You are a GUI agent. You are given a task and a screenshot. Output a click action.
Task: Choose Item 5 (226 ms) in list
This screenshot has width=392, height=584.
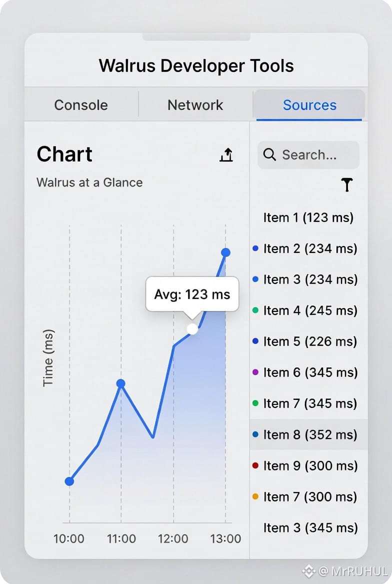coord(310,341)
